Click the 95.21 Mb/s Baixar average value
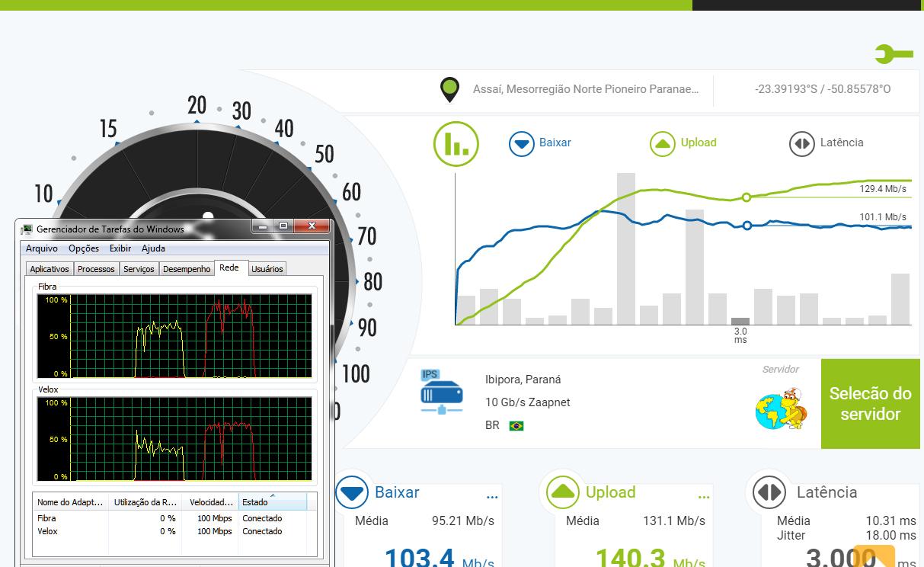924x567 pixels. coord(463,521)
